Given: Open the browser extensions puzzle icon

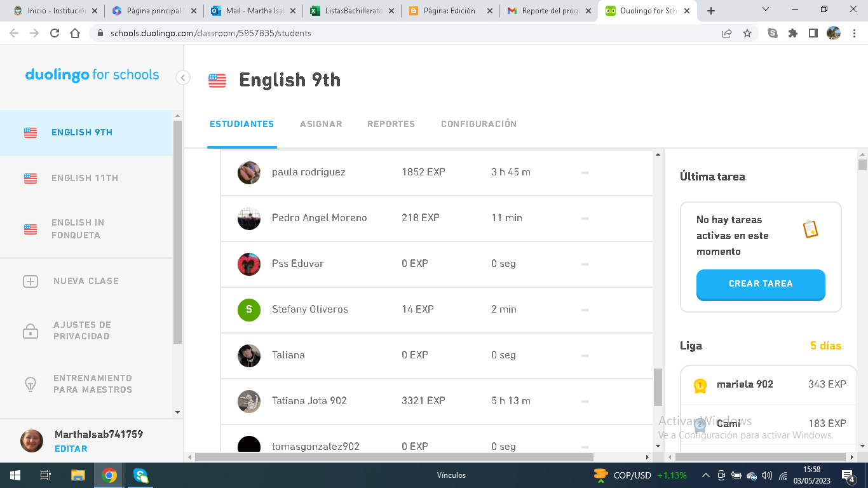Looking at the screenshot, I should click(793, 33).
